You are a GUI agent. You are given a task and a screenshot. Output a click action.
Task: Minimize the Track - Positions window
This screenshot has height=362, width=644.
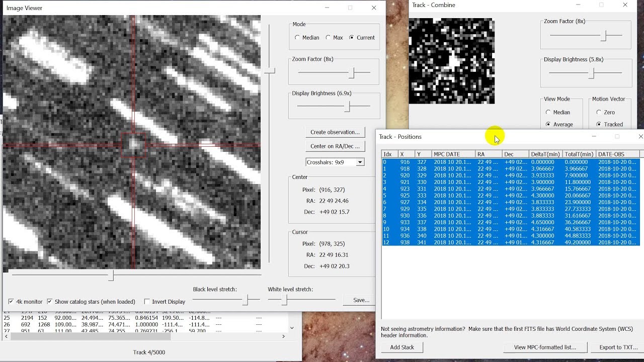coord(594,136)
